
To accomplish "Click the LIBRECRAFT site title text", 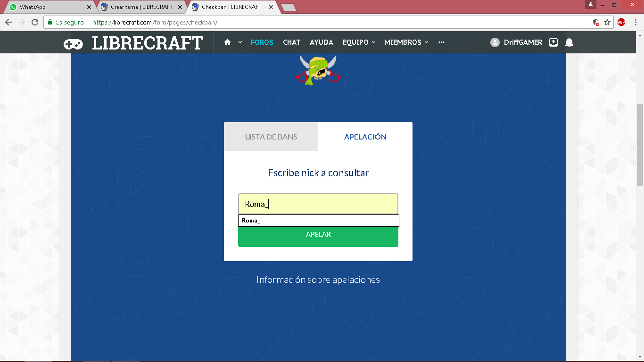I will (x=148, y=43).
